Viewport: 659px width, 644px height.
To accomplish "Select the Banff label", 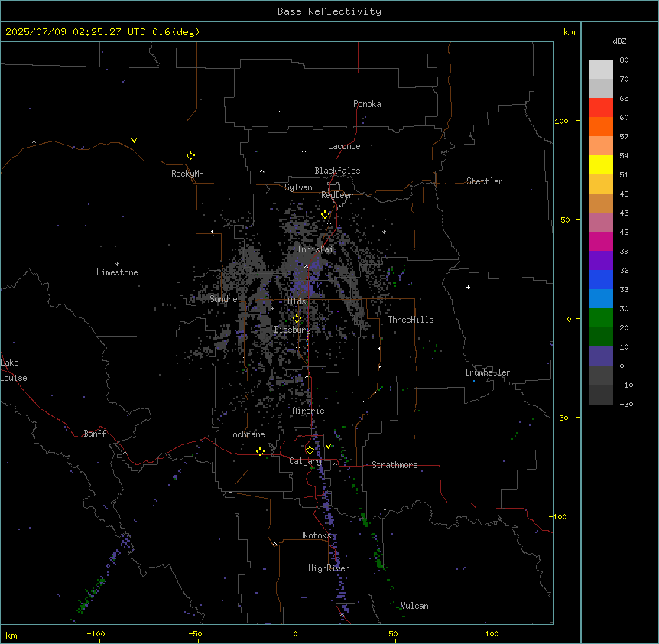I will coord(95,434).
